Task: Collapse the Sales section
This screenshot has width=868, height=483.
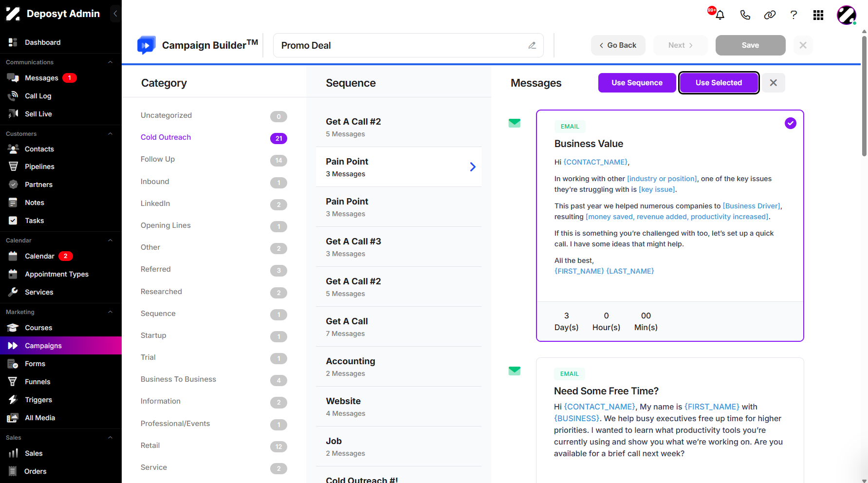Action: 110,438
